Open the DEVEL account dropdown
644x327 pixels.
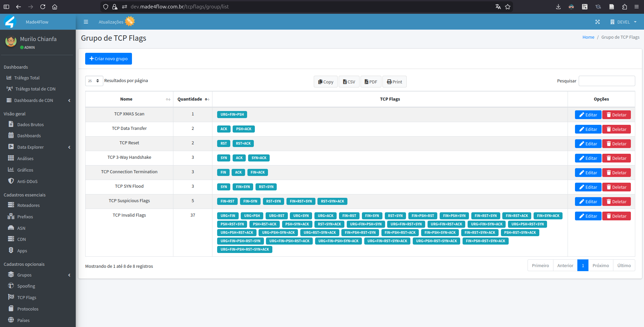coord(623,22)
